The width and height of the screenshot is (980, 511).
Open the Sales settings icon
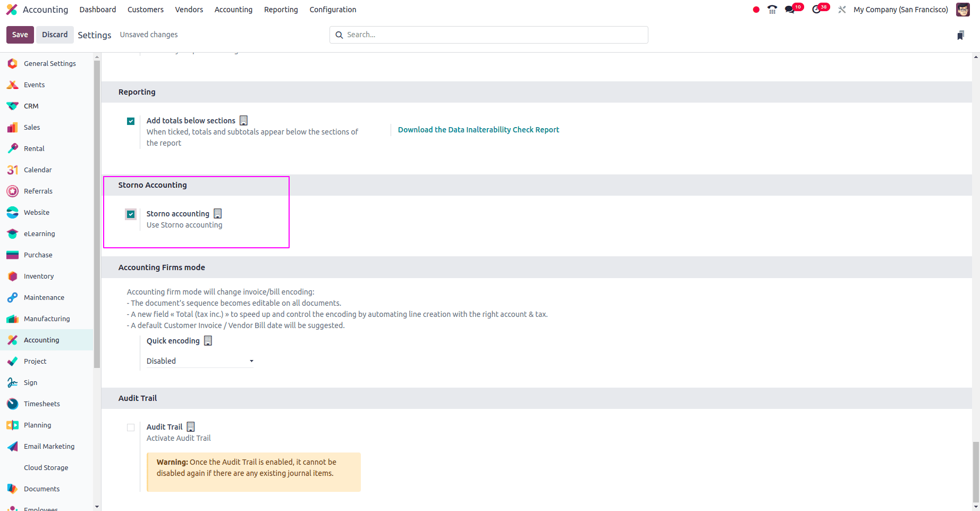tap(12, 127)
